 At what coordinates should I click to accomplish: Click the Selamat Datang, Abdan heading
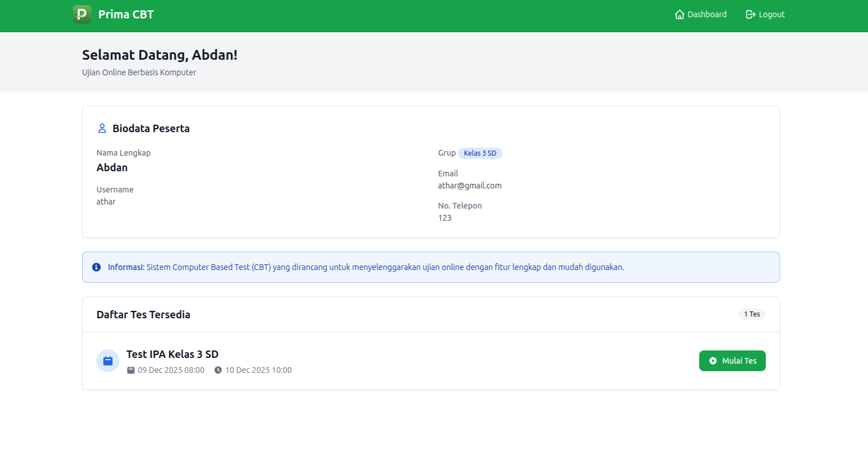(x=160, y=55)
